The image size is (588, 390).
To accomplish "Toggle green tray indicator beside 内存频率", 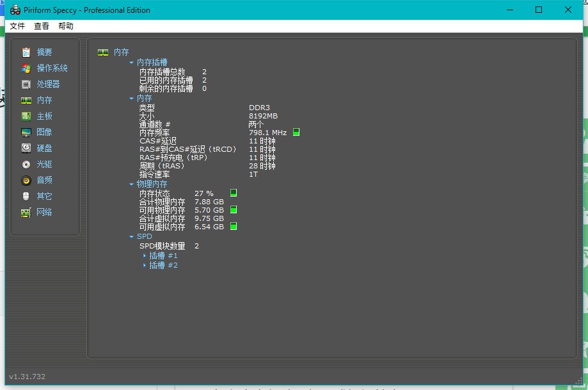I will [x=296, y=133].
